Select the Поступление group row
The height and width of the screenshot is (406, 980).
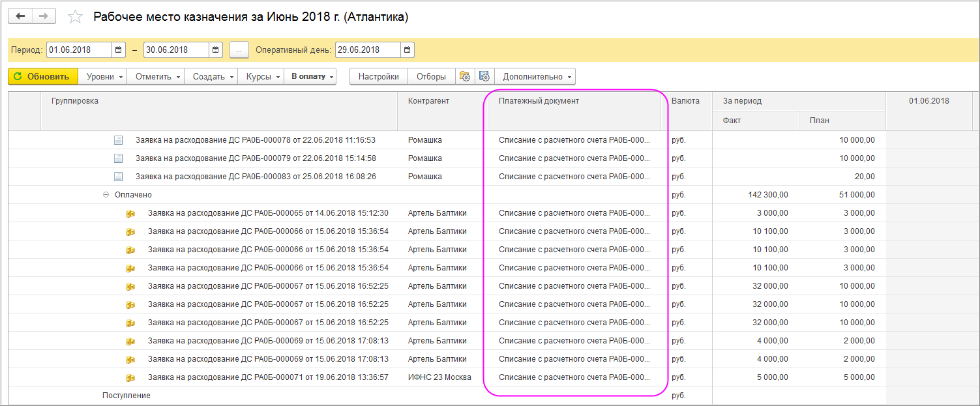point(494,396)
